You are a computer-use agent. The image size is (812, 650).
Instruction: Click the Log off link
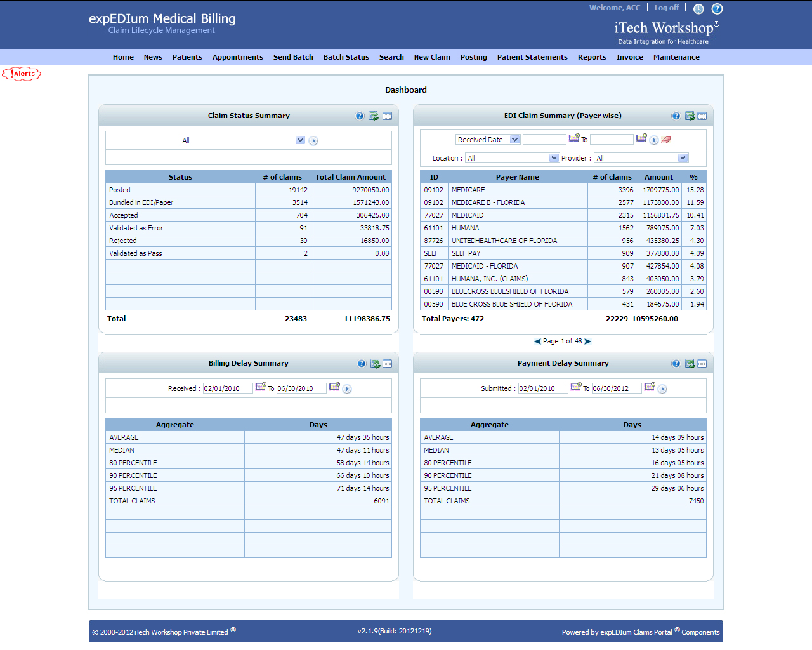point(667,8)
